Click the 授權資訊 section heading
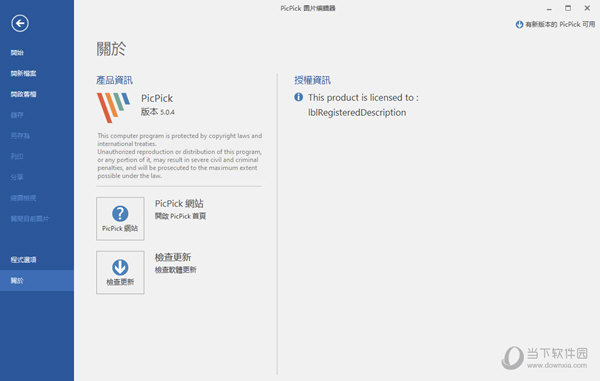This screenshot has width=600, height=381. click(x=312, y=80)
